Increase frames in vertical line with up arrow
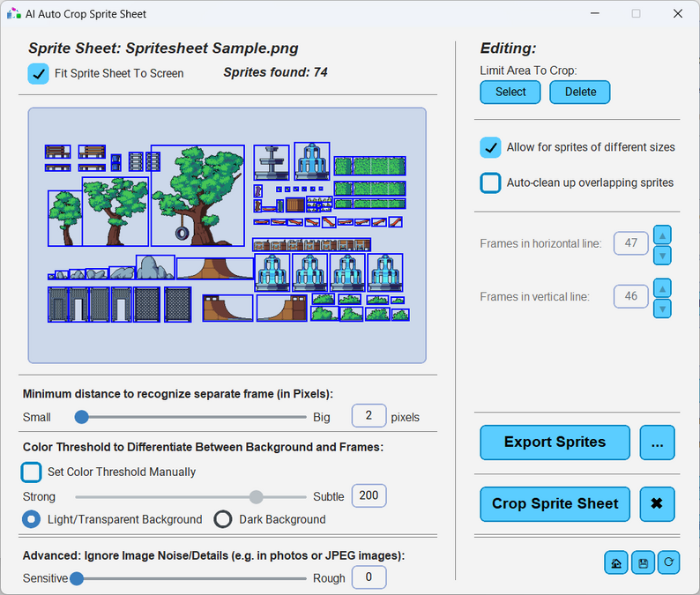 (662, 288)
